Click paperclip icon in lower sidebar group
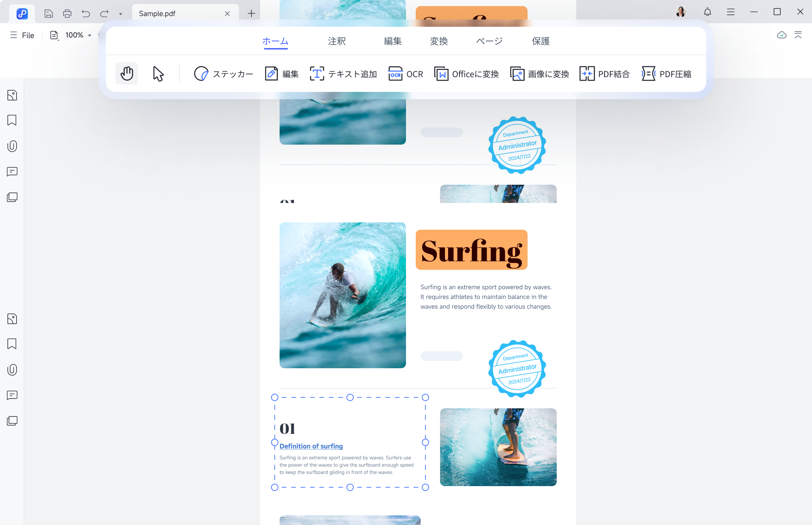The image size is (812, 525). [12, 370]
